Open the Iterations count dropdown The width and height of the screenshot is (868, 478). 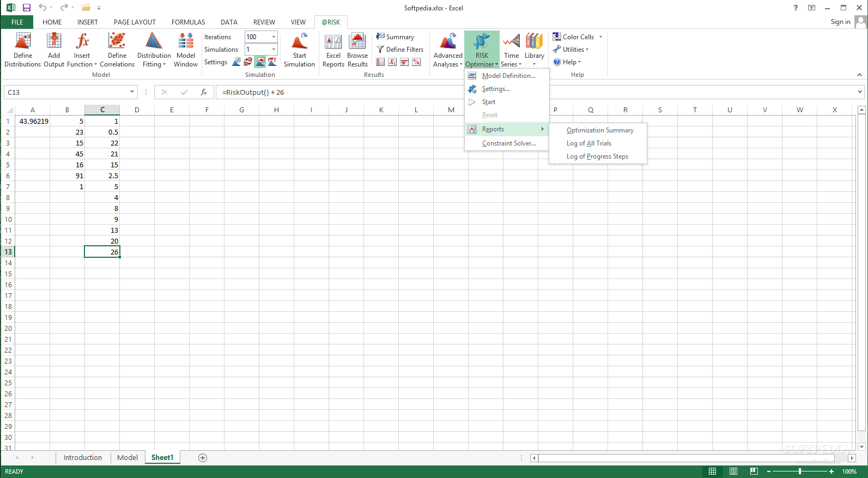pos(274,37)
